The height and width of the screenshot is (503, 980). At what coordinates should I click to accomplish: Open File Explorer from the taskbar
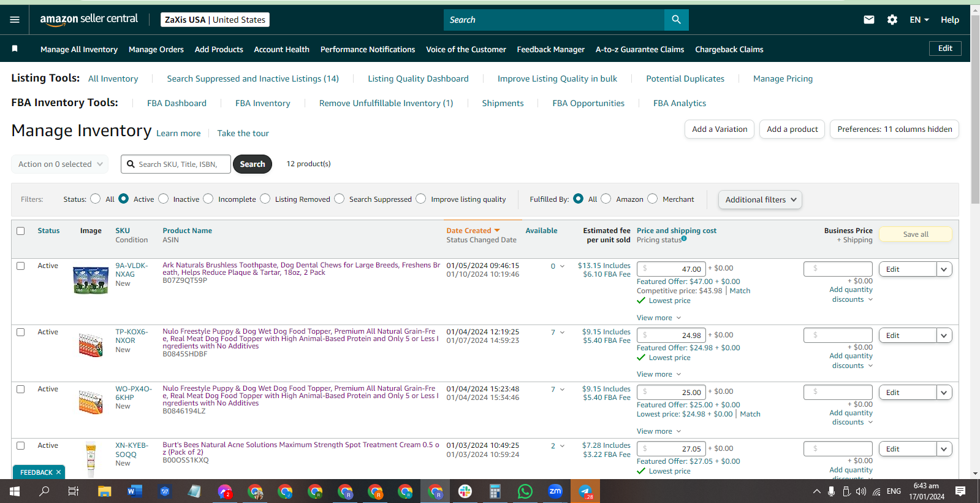[105, 491]
